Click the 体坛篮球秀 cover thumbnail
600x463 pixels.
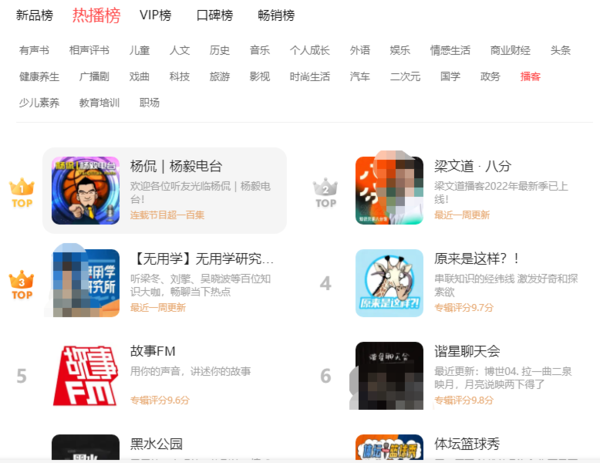coord(390,447)
